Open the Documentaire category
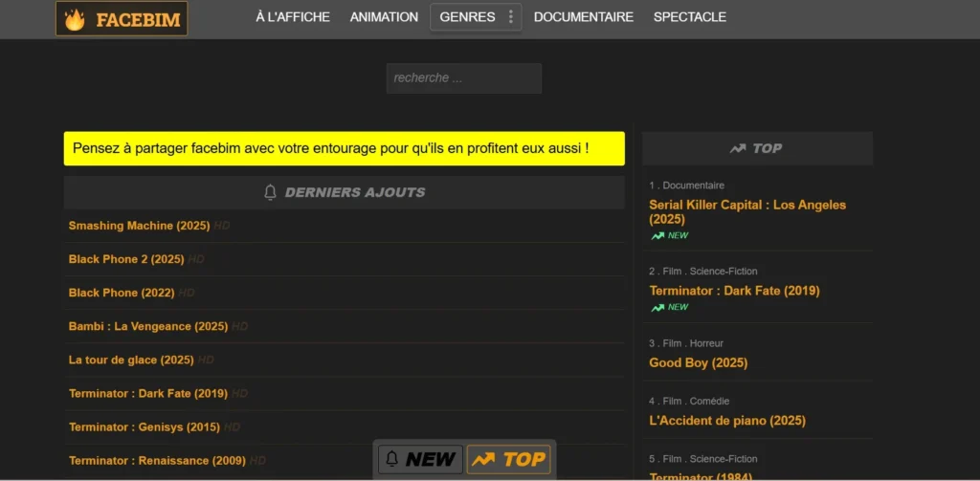Image resolution: width=980 pixels, height=481 pixels. 583,17
